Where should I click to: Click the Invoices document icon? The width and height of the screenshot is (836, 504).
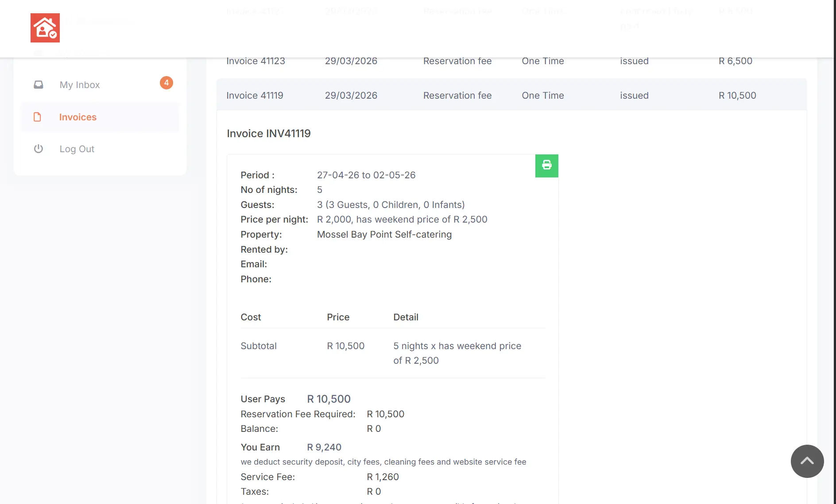(38, 117)
